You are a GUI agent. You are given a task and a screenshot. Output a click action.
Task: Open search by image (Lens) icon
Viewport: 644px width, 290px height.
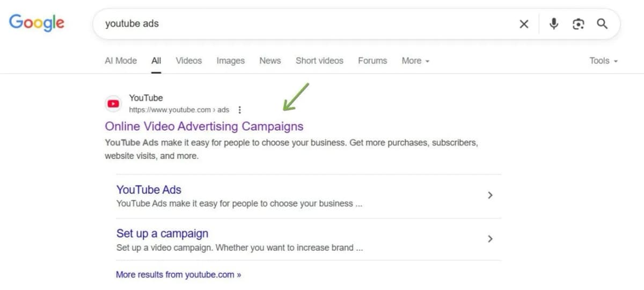[578, 24]
